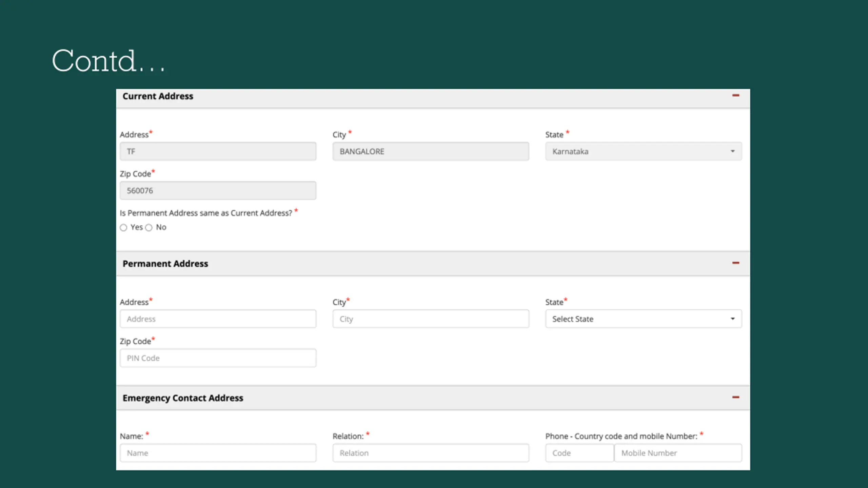Click the 560076 zip code field
The width and height of the screenshot is (868, 488).
click(218, 190)
